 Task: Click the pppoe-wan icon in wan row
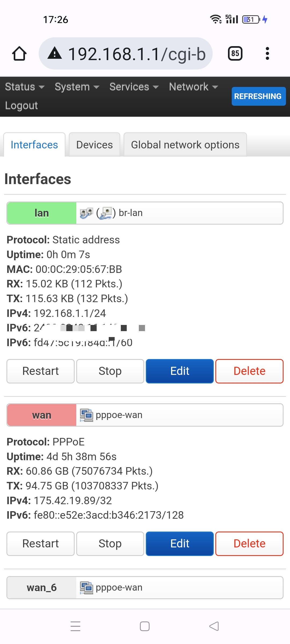(x=86, y=415)
